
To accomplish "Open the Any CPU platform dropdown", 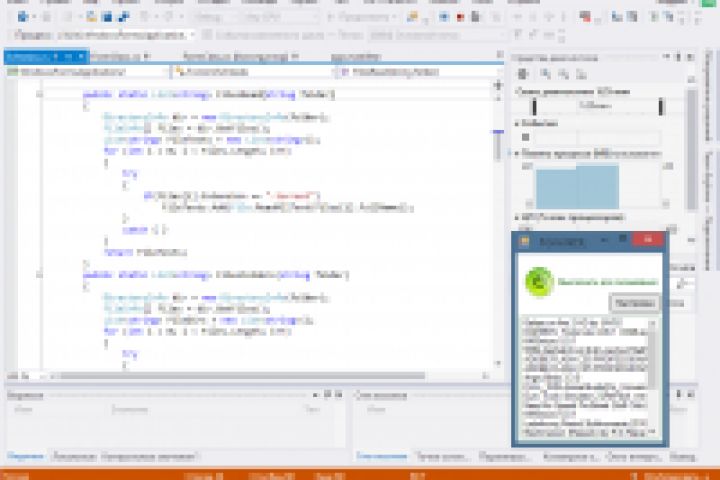I will coord(280,17).
